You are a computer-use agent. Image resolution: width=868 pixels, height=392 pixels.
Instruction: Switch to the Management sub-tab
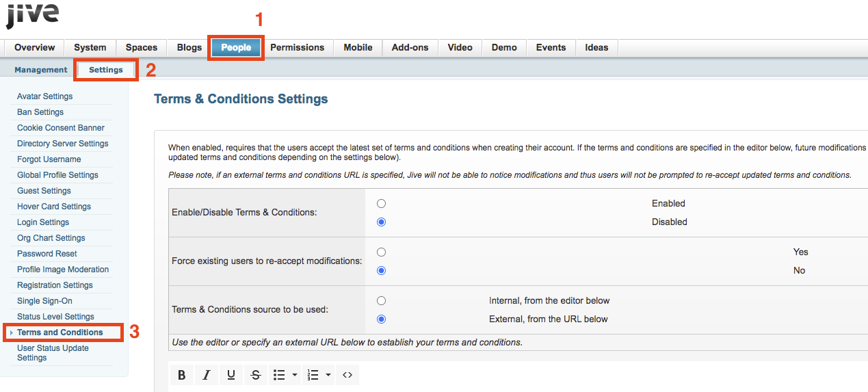click(41, 70)
